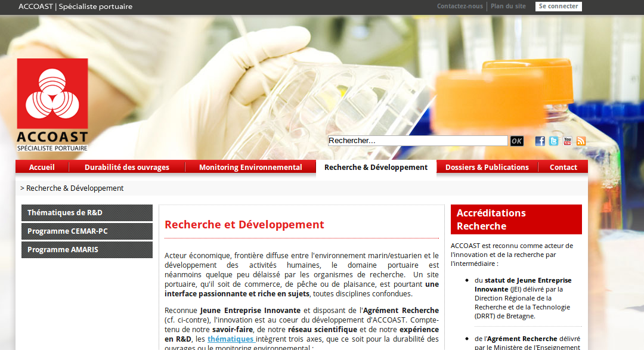Open the YouTube social icon
This screenshot has height=350, width=644.
coord(567,141)
